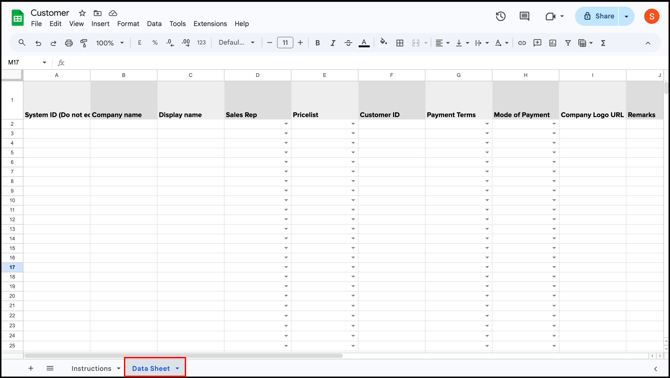670x378 pixels.
Task: Create a filter
Action: coord(568,43)
